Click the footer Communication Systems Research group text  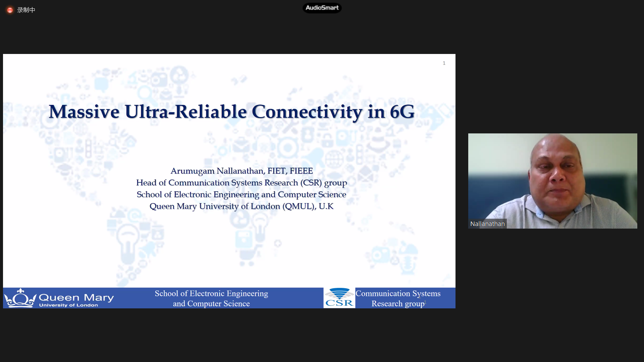click(398, 298)
